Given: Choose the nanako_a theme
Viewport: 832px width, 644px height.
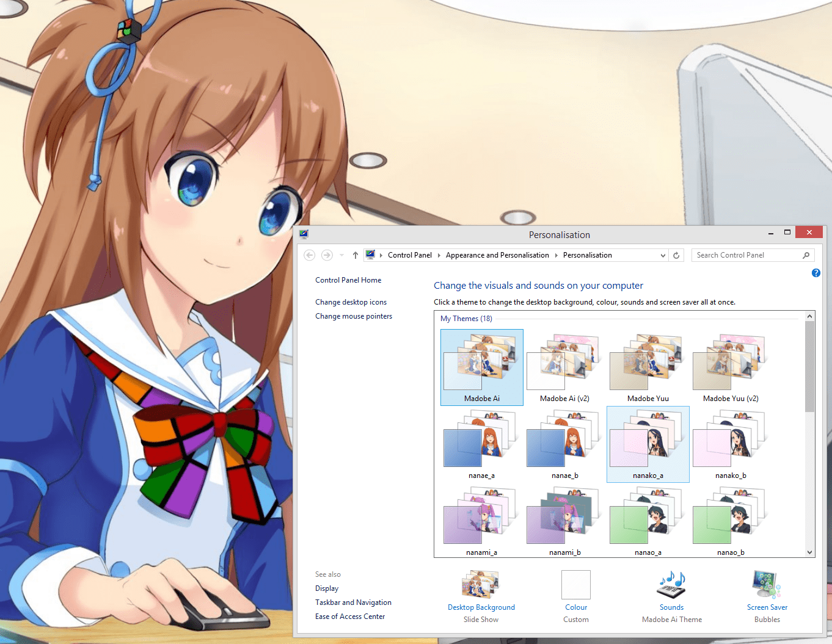Looking at the screenshot, I should [x=648, y=444].
